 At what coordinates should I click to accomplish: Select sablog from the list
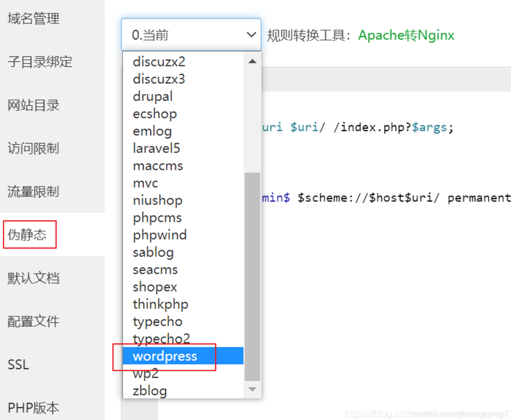click(x=183, y=252)
